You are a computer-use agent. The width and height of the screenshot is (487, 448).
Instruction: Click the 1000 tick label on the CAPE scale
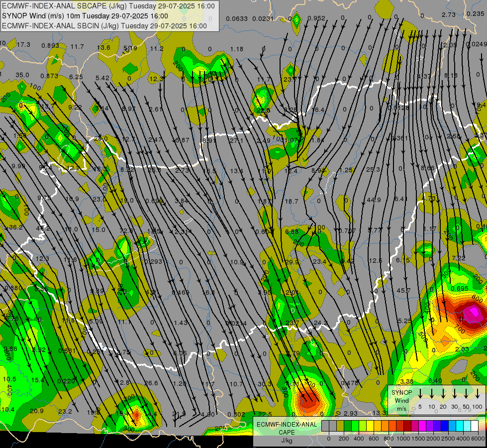[403, 439]
